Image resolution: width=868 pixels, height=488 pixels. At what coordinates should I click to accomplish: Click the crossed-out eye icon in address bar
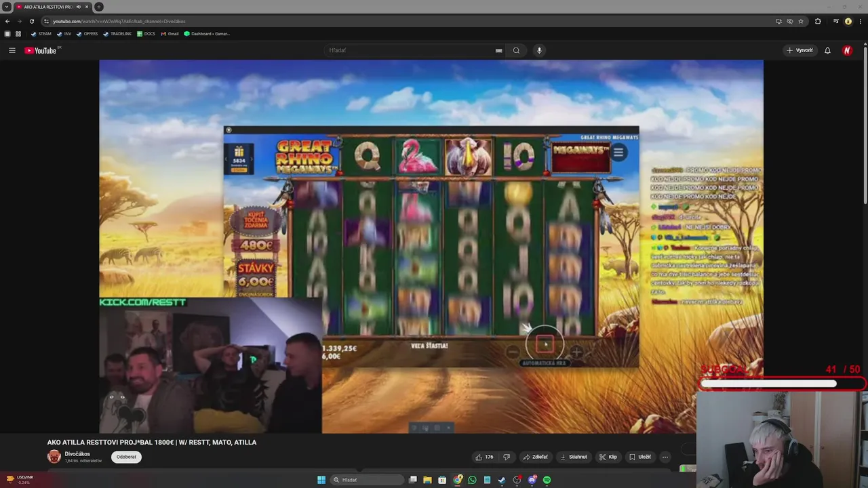click(790, 21)
